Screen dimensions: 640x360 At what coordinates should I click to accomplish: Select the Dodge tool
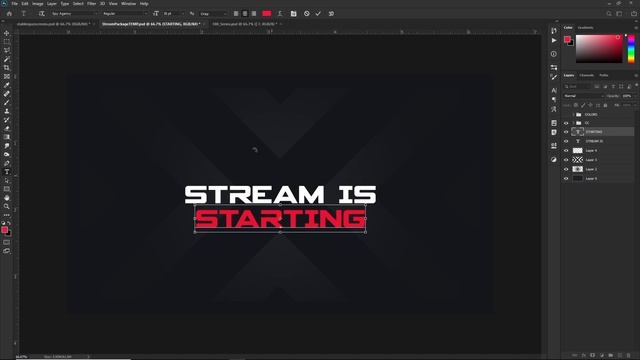[x=7, y=154]
